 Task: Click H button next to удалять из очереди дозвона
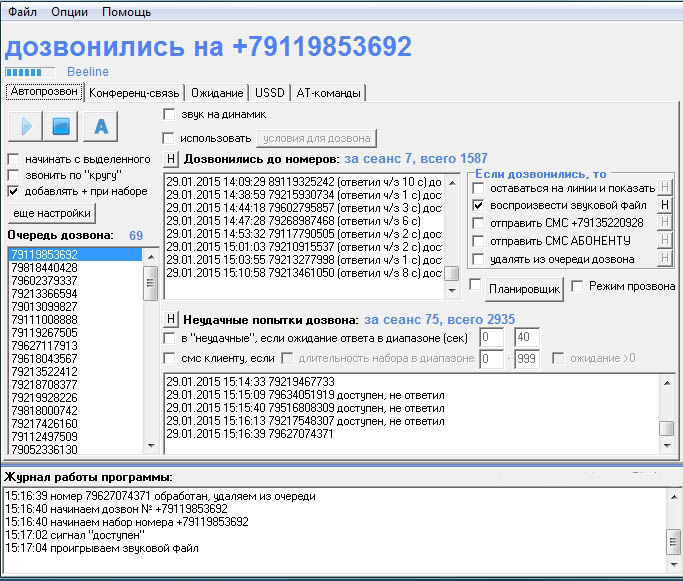(665, 259)
